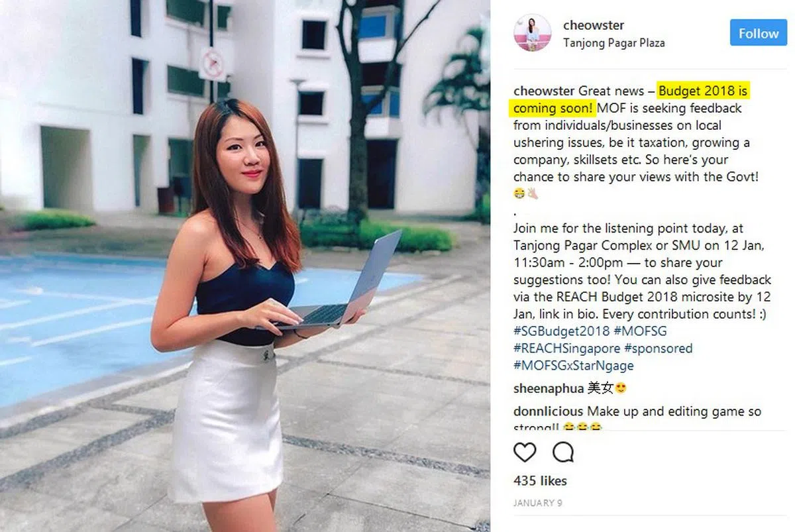795x532 pixels.
Task: View commenter donnlicious's profile
Action: (549, 411)
